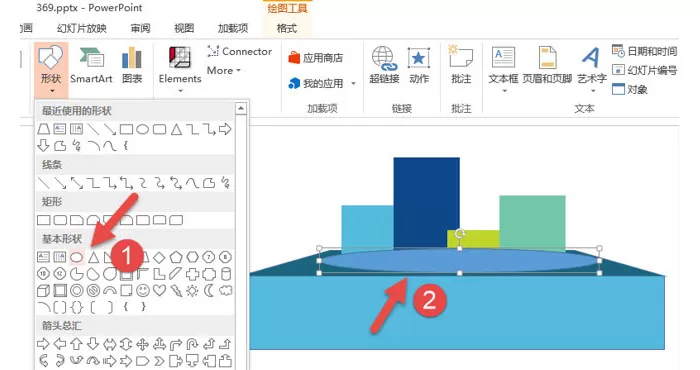The image size is (700, 370).
Task: Expand the 我的应用 dropdown arrow
Action: tap(354, 83)
